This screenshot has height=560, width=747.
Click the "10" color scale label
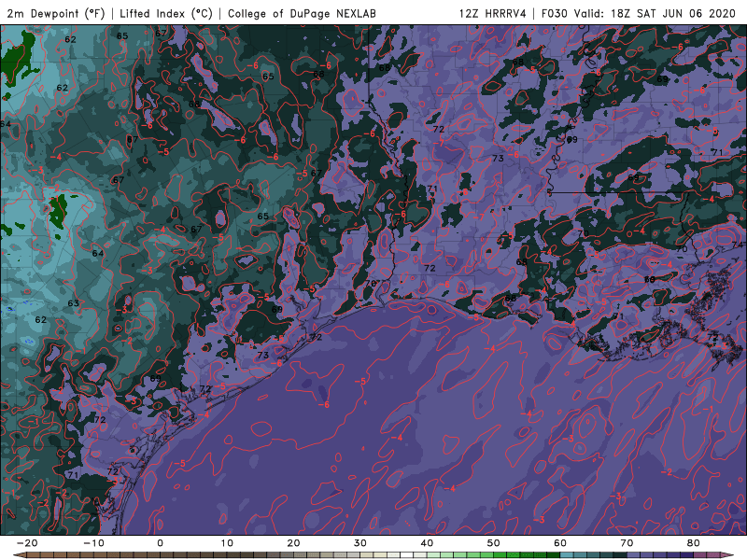227,543
